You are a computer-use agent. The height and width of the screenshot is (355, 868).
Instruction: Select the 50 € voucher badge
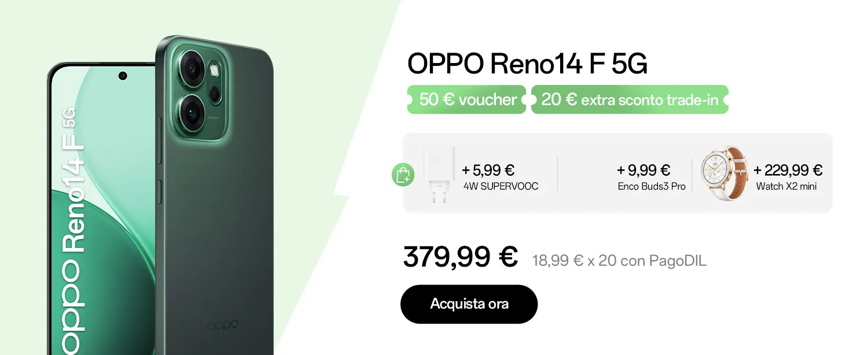click(x=467, y=99)
